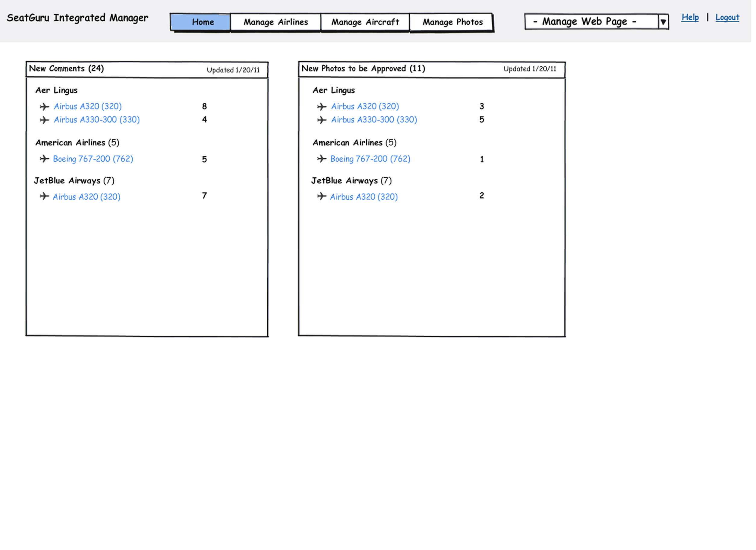Click airplane icon beside A330-300 in New Photos
The height and width of the screenshot is (550, 756).
[x=323, y=120]
